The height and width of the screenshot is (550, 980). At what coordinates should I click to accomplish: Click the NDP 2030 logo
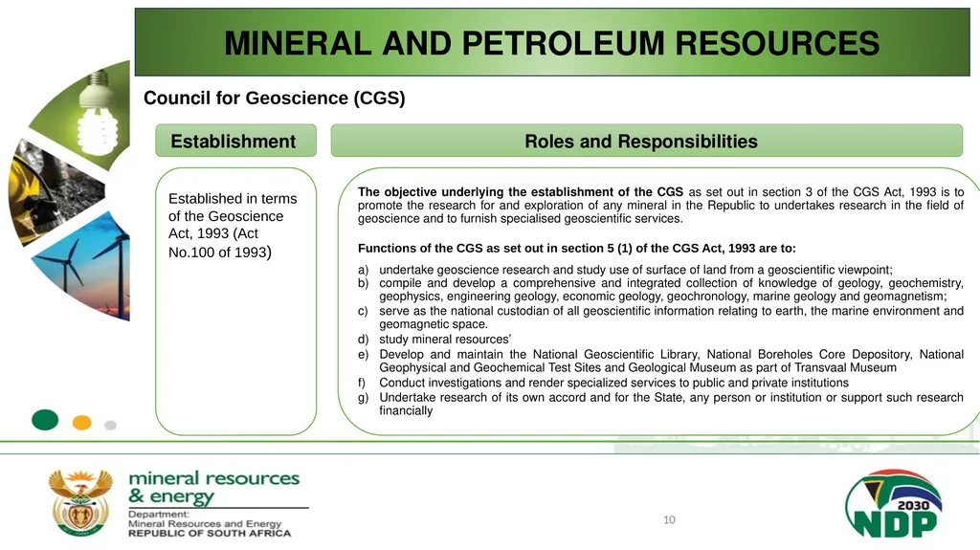tap(894, 504)
